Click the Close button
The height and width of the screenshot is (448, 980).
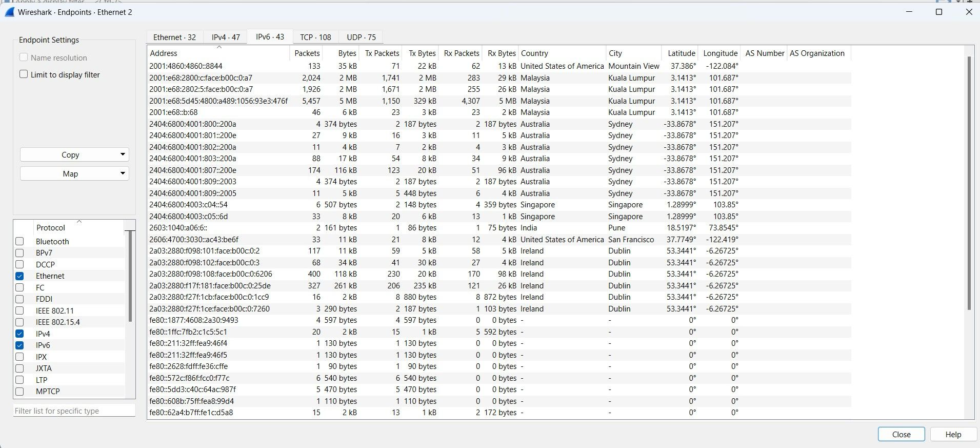tap(901, 434)
